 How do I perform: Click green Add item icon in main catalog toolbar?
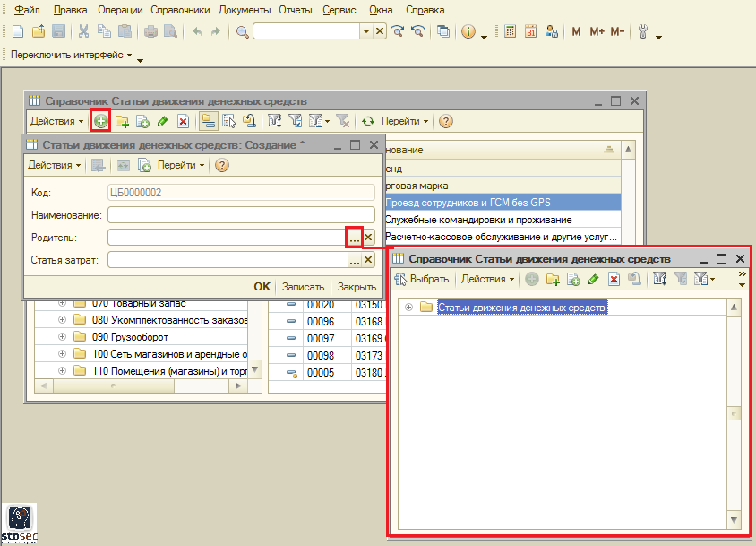(x=101, y=121)
